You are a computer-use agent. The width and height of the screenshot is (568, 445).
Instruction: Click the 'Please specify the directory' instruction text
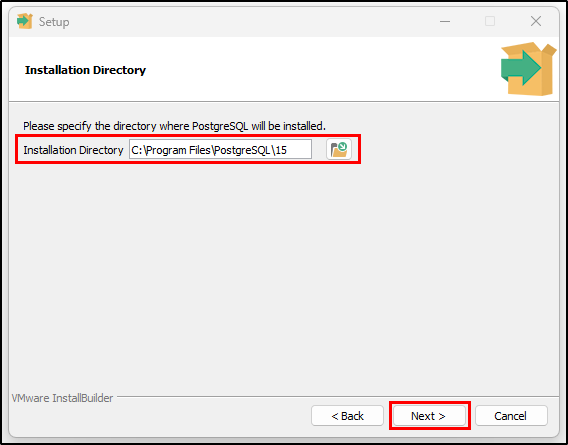click(x=174, y=126)
